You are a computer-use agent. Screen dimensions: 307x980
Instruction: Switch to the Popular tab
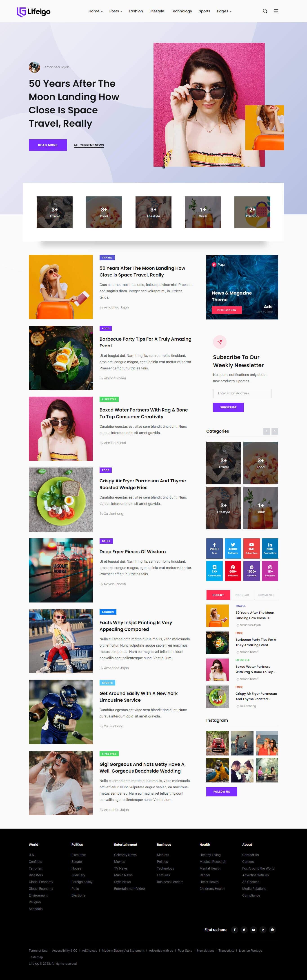[x=242, y=595]
